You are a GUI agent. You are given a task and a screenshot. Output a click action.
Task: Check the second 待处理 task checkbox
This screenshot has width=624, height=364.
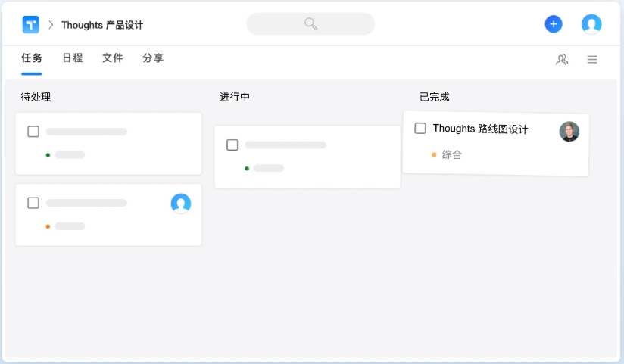click(x=33, y=203)
